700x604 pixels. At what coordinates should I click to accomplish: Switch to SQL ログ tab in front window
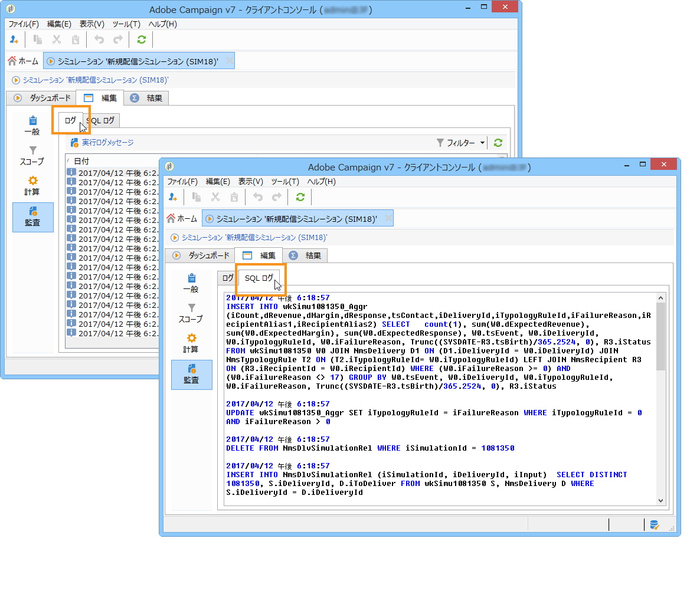tap(259, 278)
